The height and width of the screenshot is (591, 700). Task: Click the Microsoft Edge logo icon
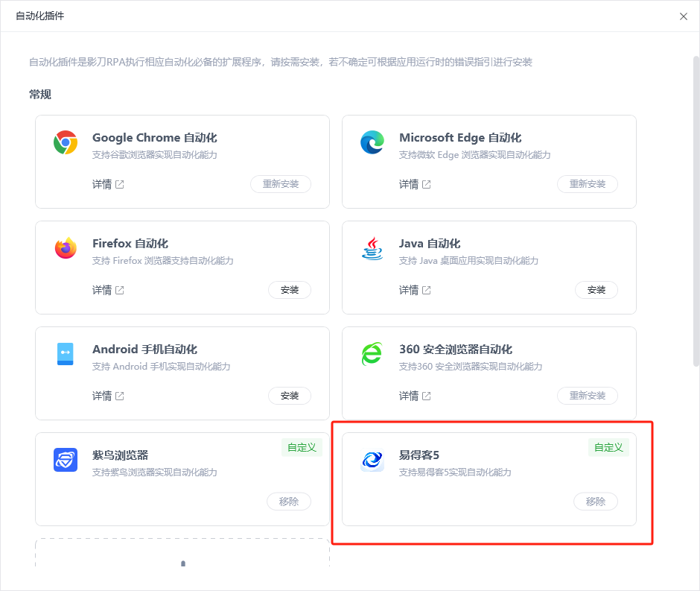pyautogui.click(x=372, y=142)
